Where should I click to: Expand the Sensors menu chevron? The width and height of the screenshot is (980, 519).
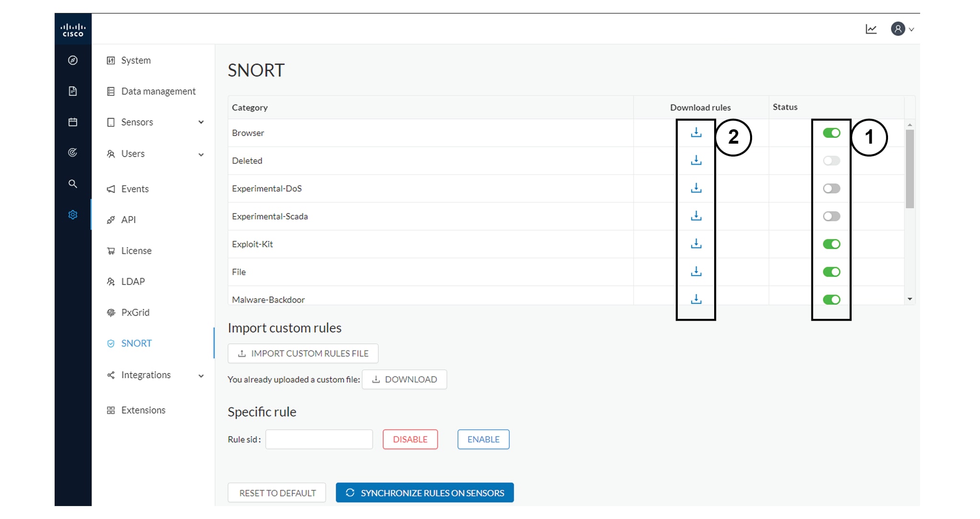click(x=201, y=122)
